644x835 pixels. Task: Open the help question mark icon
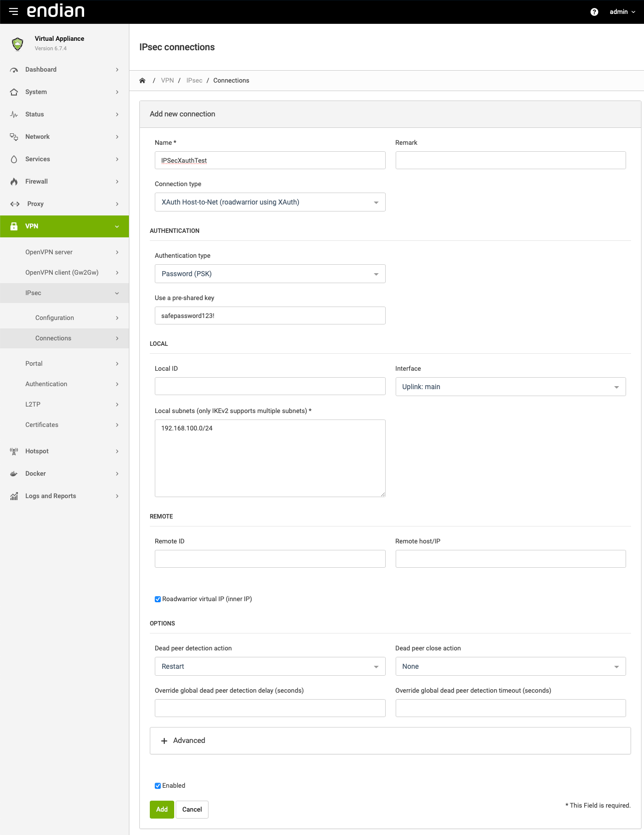(x=594, y=12)
